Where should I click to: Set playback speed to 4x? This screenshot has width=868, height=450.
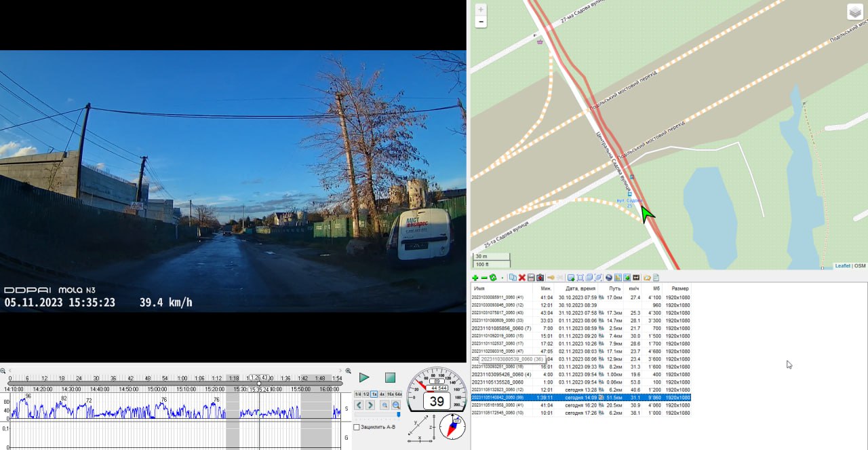click(x=382, y=394)
